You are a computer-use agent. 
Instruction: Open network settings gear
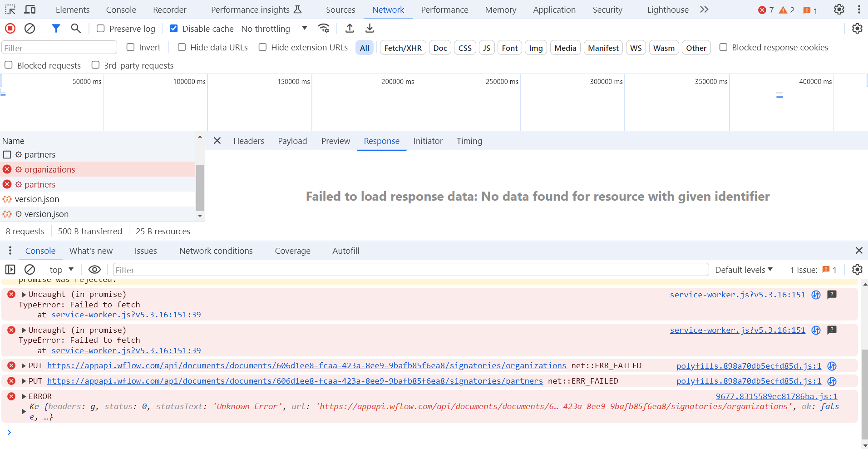(858, 28)
